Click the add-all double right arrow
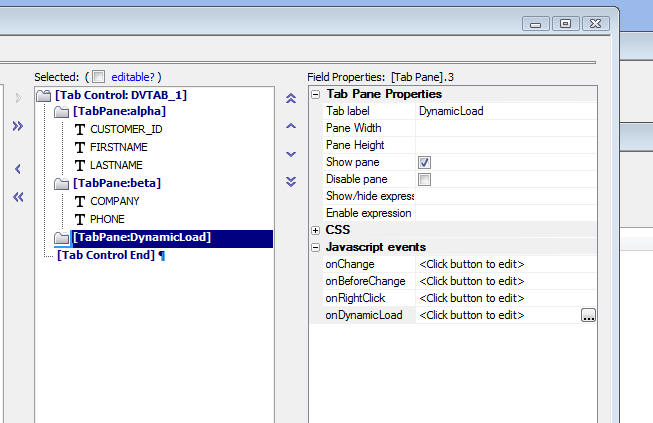The image size is (653, 423). pos(17,126)
